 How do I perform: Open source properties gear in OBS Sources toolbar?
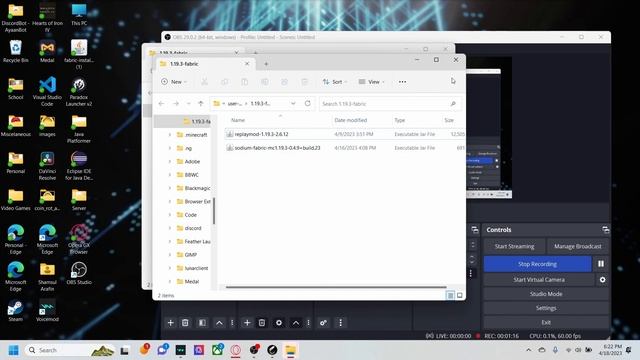(x=279, y=323)
